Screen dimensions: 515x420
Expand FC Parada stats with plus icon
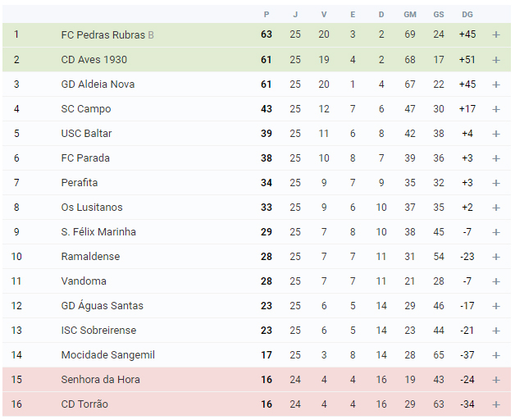(x=496, y=158)
